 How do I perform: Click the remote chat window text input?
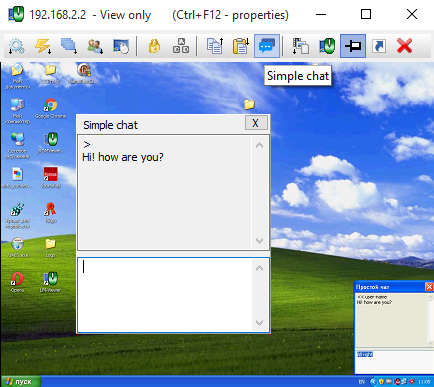(394, 362)
